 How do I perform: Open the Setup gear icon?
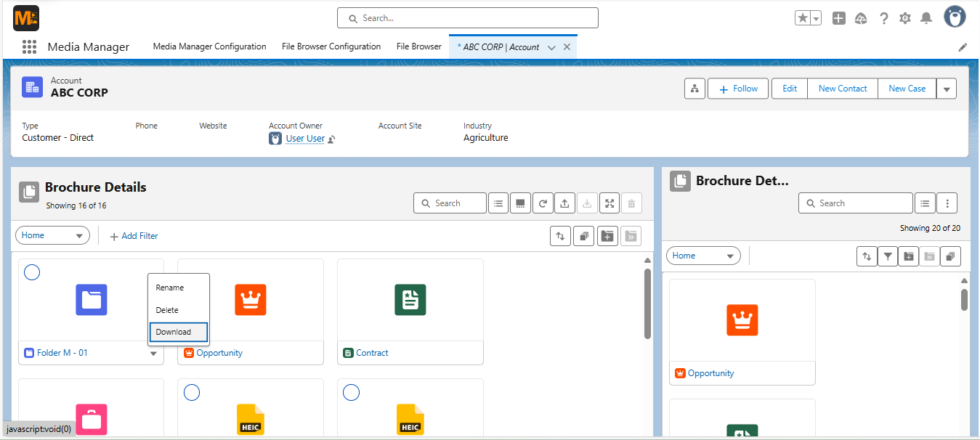click(x=905, y=18)
